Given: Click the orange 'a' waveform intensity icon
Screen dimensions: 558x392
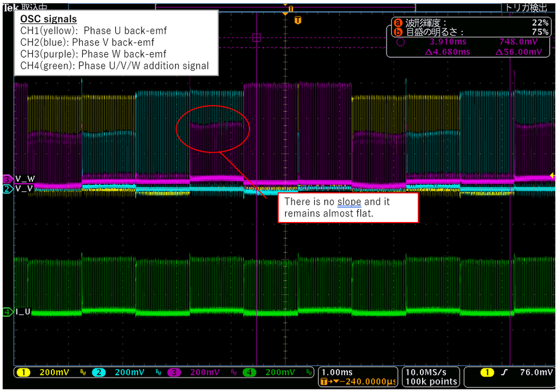Looking at the screenshot, I should pyautogui.click(x=397, y=23).
